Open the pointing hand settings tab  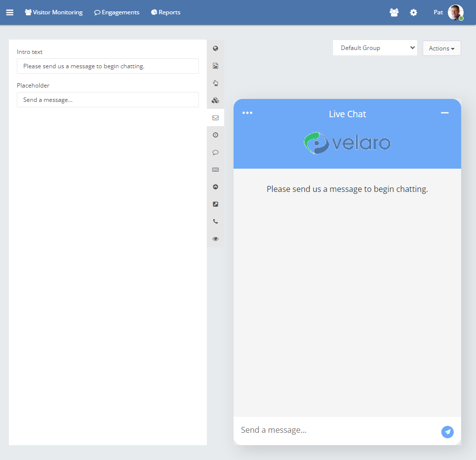click(x=215, y=83)
